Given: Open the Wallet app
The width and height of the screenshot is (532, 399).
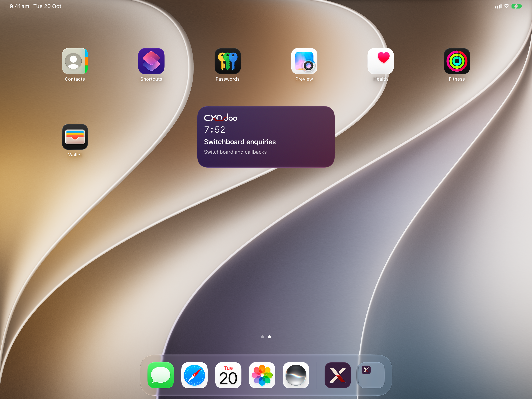Looking at the screenshot, I should (75, 137).
